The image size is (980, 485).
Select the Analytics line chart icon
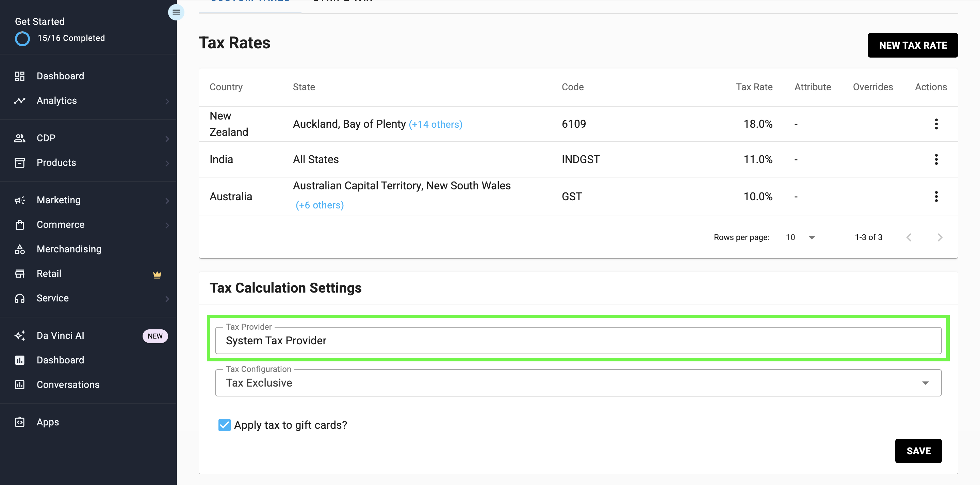click(20, 100)
